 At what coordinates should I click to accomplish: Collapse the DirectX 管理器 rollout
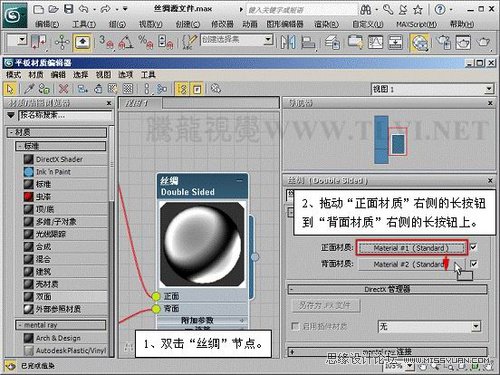tap(387, 289)
